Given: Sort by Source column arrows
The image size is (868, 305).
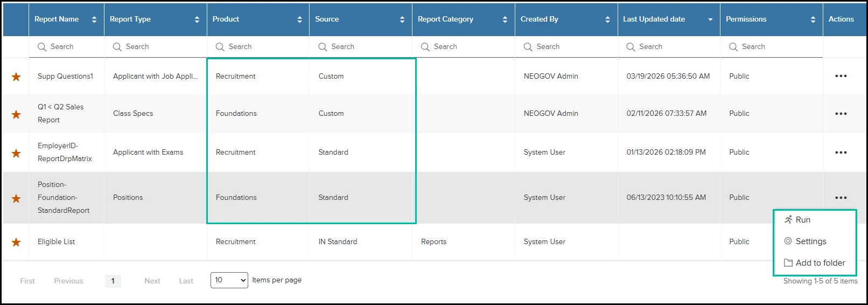Looking at the screenshot, I should click(x=402, y=19).
